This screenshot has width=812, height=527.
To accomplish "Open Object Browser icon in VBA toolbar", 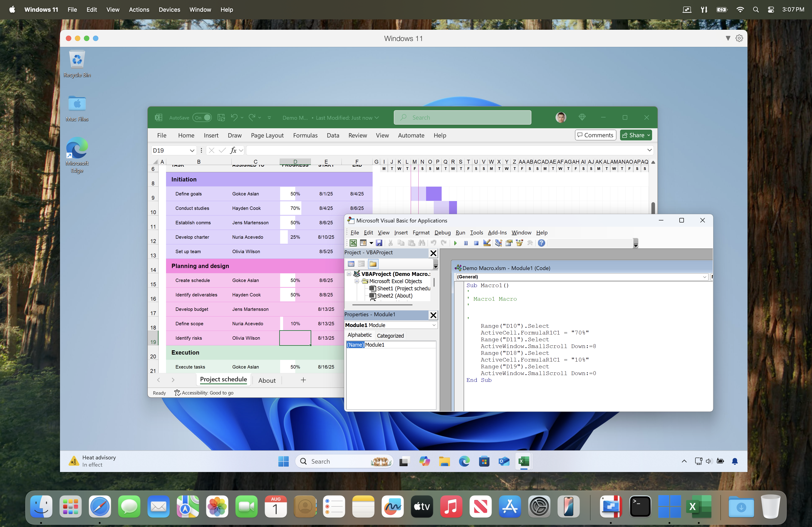I will [x=519, y=243].
